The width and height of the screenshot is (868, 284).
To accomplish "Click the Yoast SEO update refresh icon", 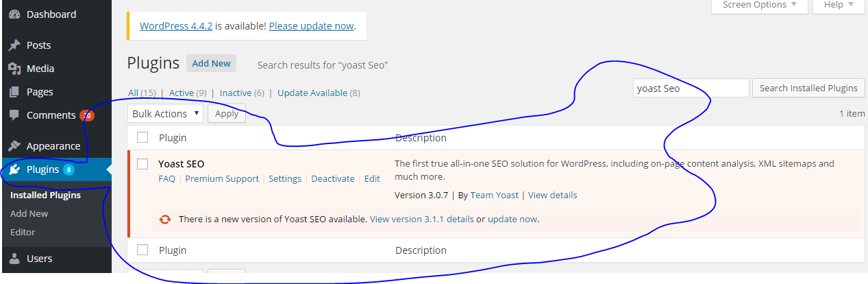I will (x=165, y=220).
